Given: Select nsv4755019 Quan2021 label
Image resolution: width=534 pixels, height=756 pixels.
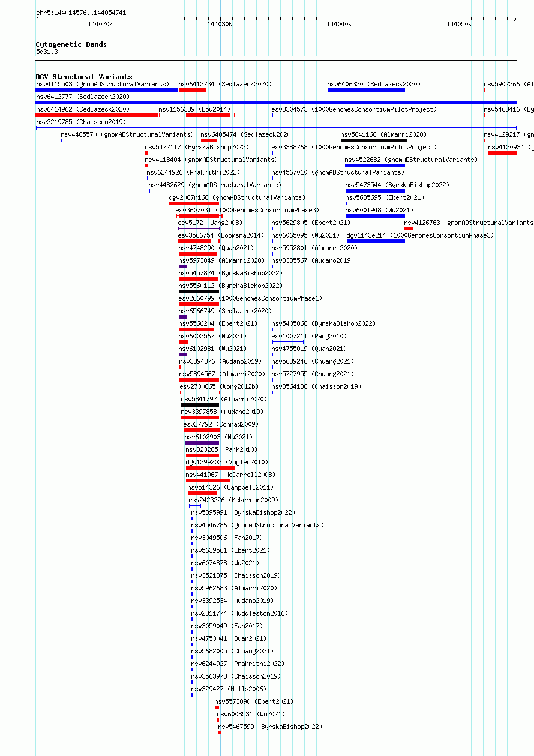Looking at the screenshot, I should [309, 349].
